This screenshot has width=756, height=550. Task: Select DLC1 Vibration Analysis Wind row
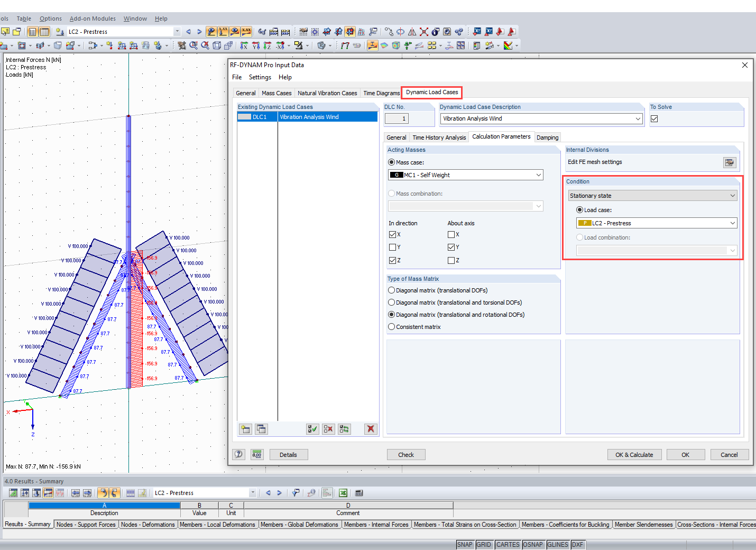[307, 117]
